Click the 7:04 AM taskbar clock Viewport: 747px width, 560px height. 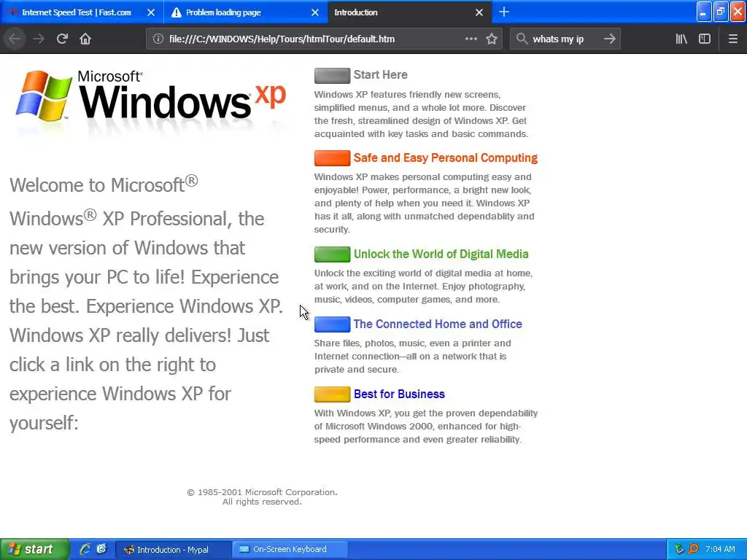click(x=720, y=549)
